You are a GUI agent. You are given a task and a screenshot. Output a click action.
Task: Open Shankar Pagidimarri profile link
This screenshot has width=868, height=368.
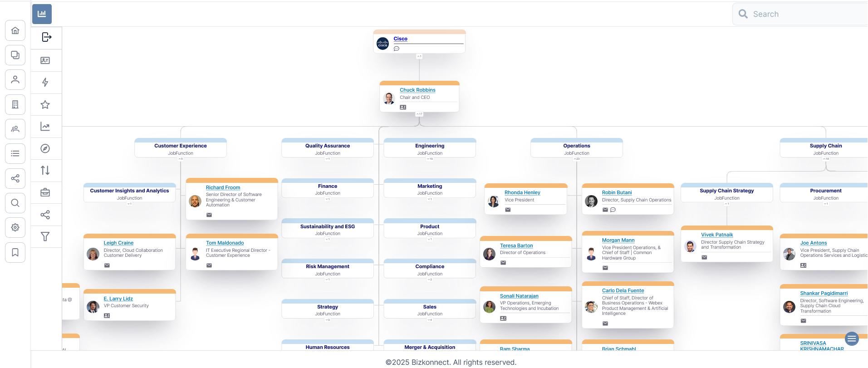(824, 294)
